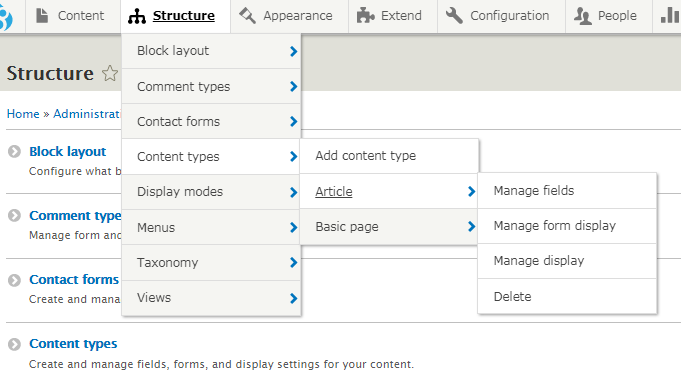Click the People users icon

582,16
